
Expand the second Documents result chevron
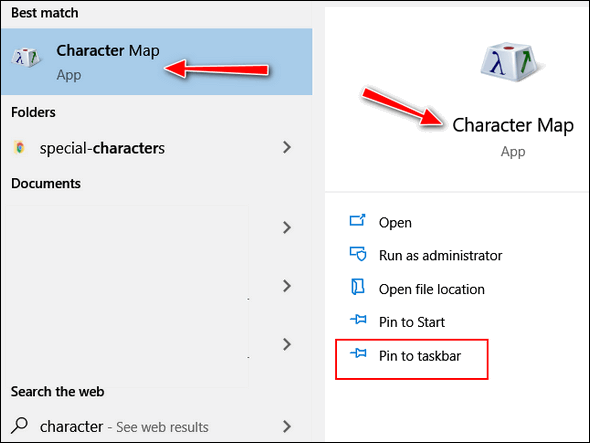(287, 286)
